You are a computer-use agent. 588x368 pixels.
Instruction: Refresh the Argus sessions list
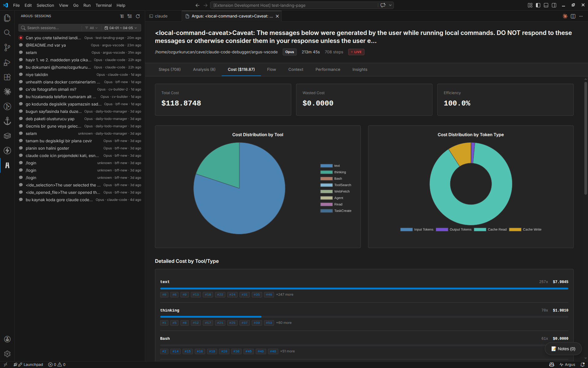[138, 16]
